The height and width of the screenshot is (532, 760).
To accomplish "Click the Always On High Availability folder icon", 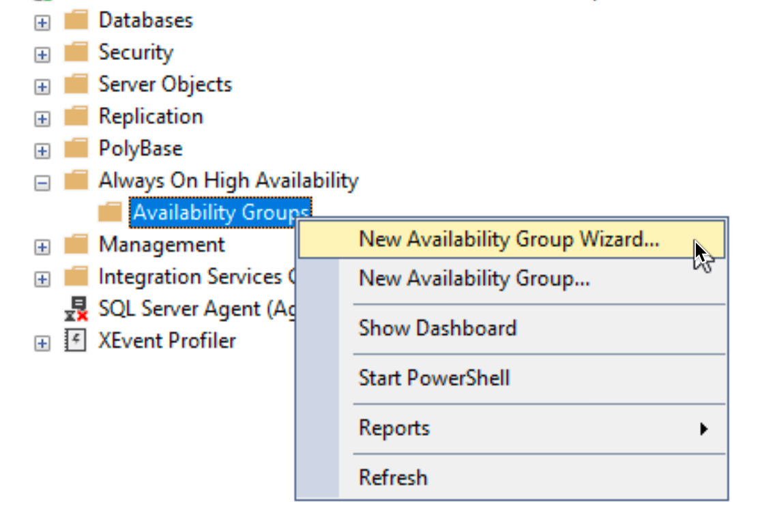I will 76,180.
